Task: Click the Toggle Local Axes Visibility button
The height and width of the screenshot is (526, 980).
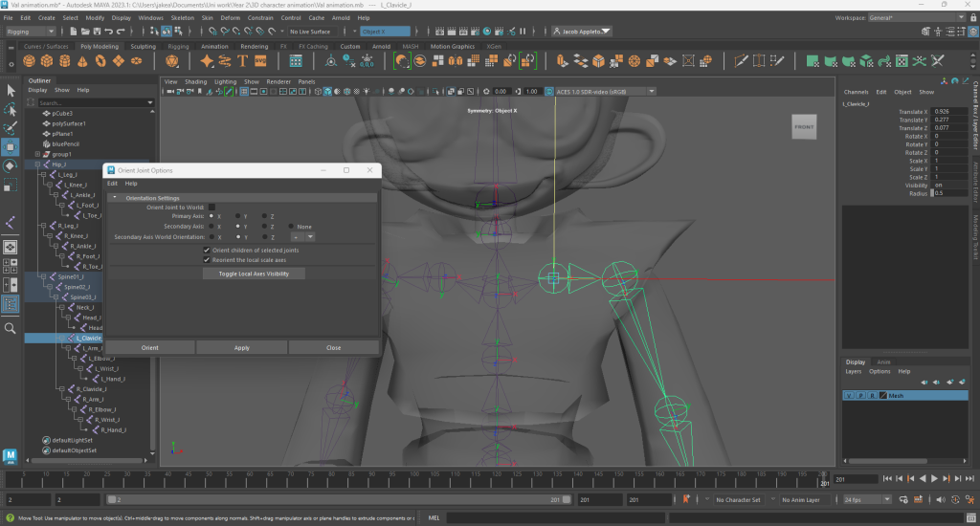Action: pos(254,274)
